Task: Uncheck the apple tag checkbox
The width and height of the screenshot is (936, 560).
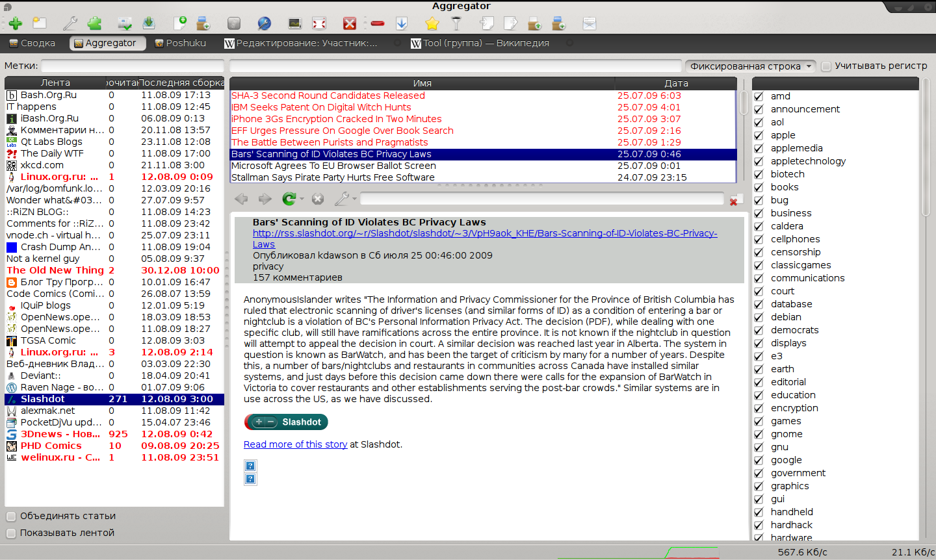Action: point(759,135)
